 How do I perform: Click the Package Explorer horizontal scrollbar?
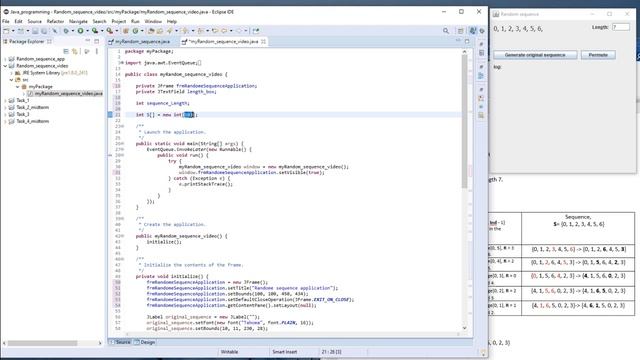click(42, 343)
